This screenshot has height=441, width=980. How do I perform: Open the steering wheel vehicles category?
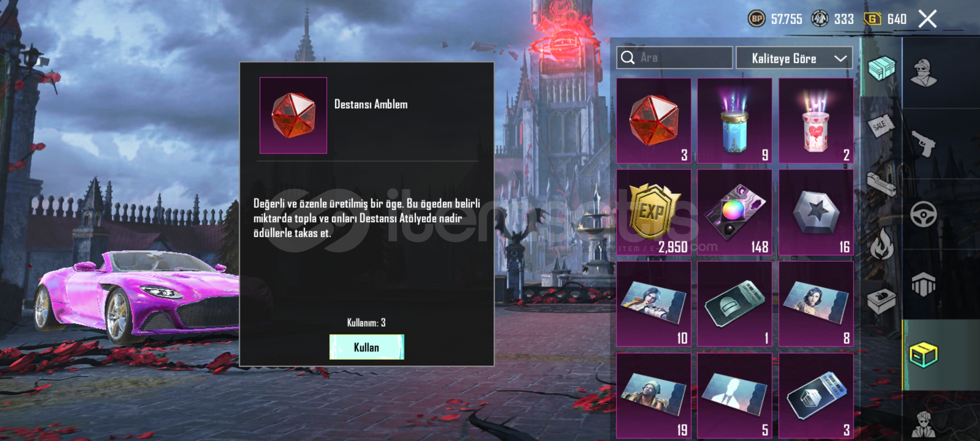(923, 214)
